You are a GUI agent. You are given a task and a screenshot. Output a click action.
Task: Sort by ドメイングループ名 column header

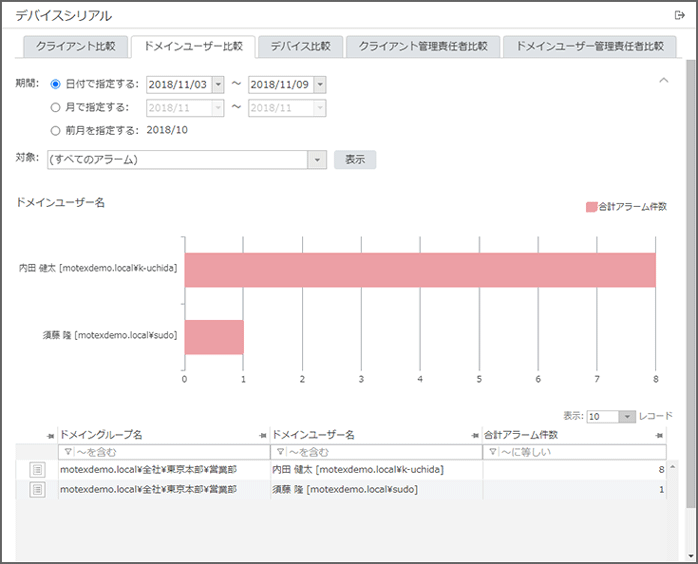coord(101,435)
